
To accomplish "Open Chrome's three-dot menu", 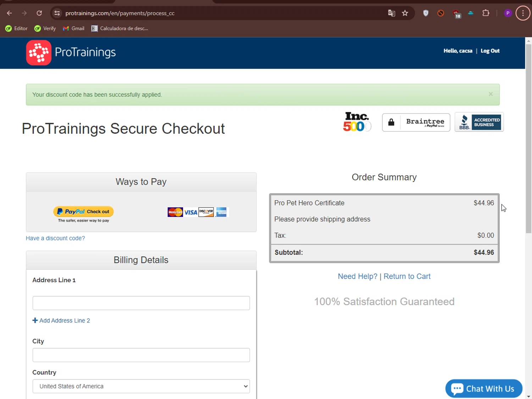I will coord(523,13).
